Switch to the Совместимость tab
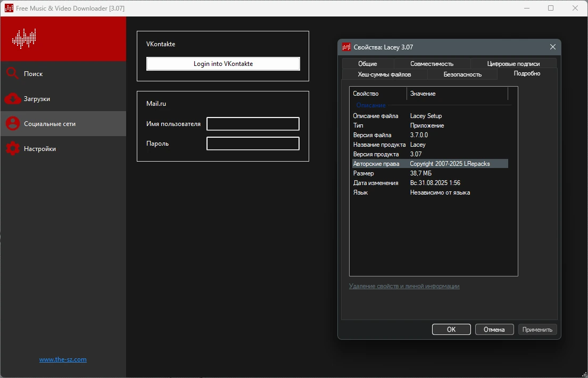 [x=432, y=64]
